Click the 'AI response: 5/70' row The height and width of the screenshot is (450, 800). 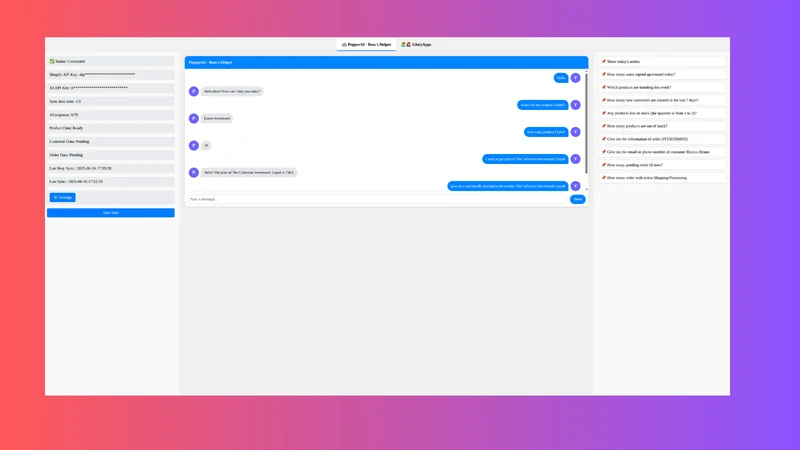[111, 115]
